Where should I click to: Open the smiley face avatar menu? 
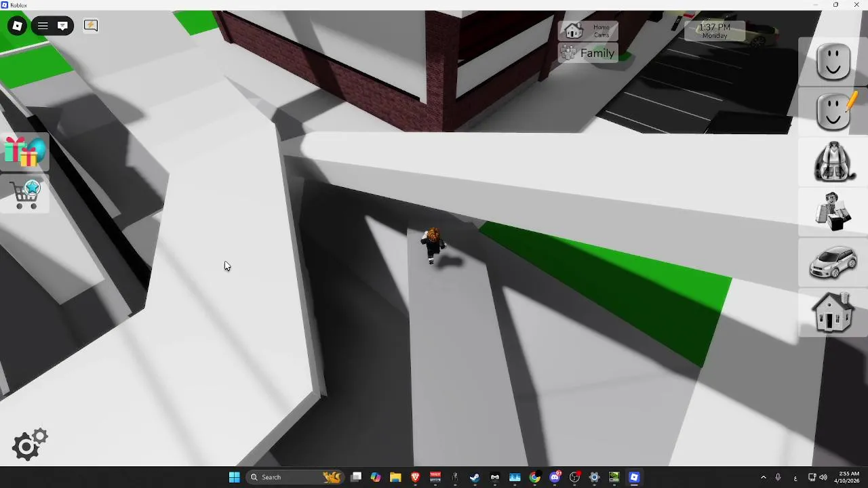[833, 62]
